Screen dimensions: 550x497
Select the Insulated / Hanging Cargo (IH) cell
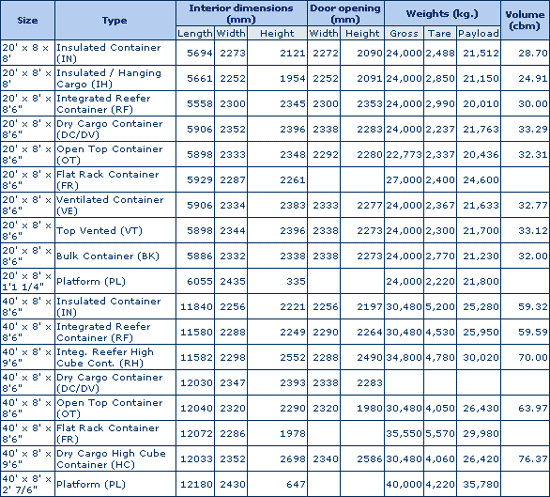[x=115, y=78]
